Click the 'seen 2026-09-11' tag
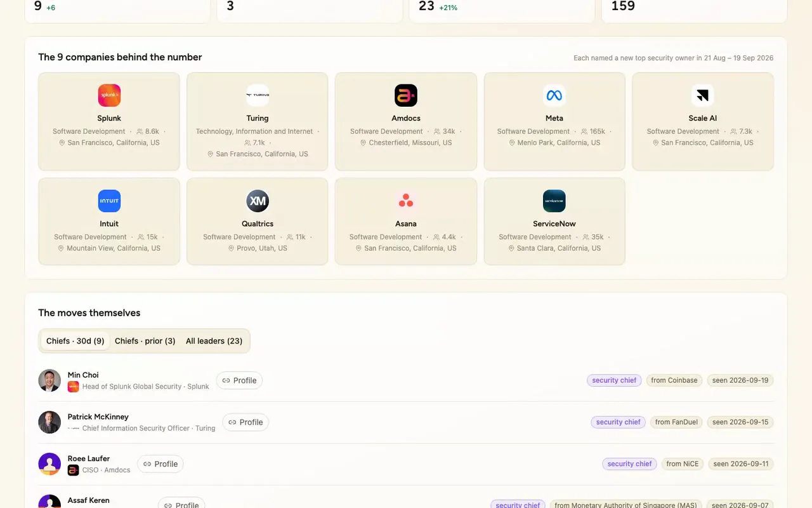812x508 pixels. click(x=741, y=464)
